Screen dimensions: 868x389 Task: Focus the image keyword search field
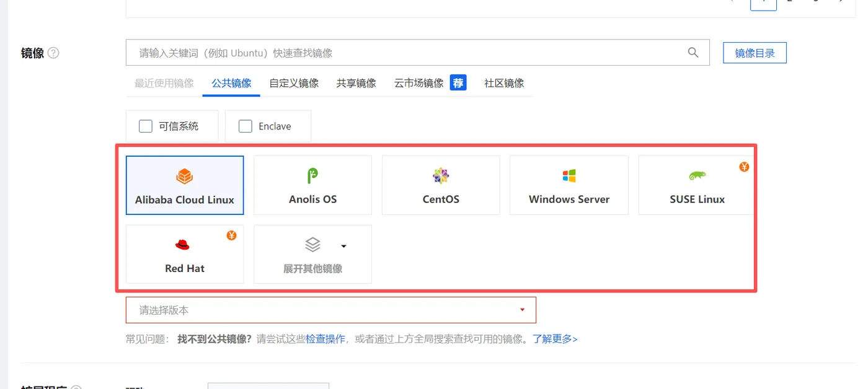[x=418, y=53]
